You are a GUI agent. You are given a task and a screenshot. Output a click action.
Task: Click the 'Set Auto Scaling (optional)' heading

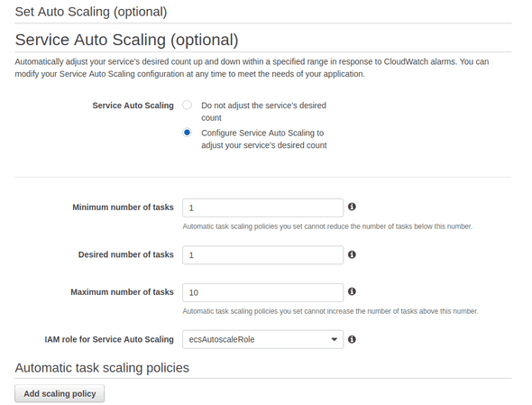(x=91, y=12)
